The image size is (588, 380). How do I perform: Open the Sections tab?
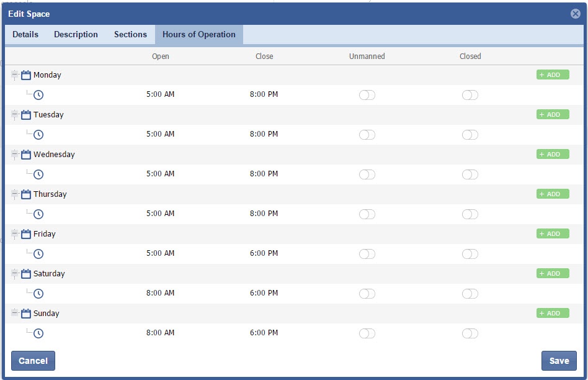click(x=130, y=35)
